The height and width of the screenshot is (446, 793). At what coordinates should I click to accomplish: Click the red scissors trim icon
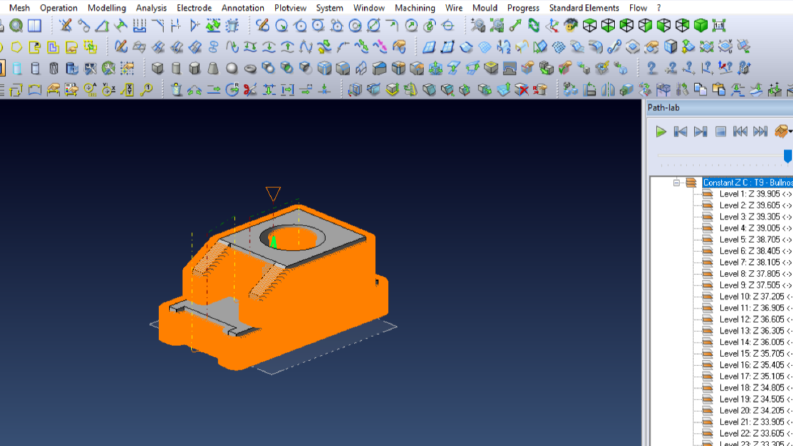[250, 90]
